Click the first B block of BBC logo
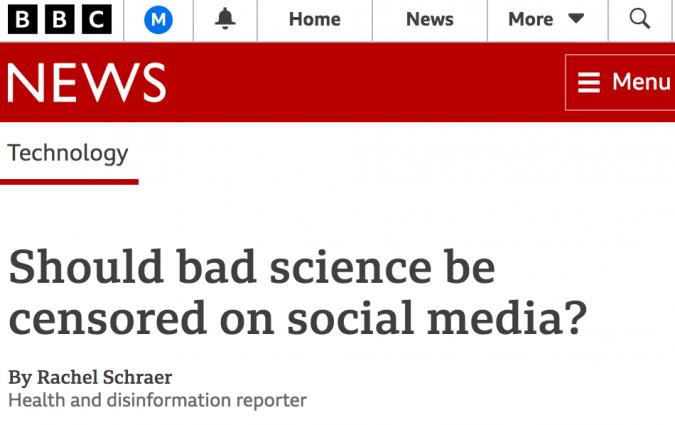The width and height of the screenshot is (675, 425). coord(25,18)
